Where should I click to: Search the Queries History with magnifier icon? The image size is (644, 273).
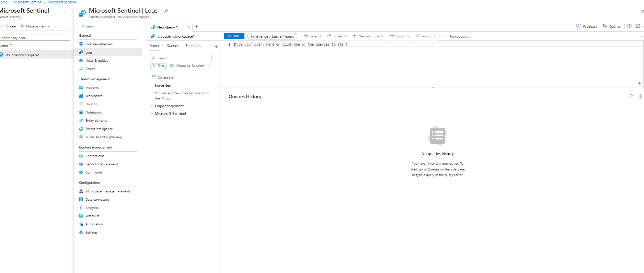(x=631, y=96)
